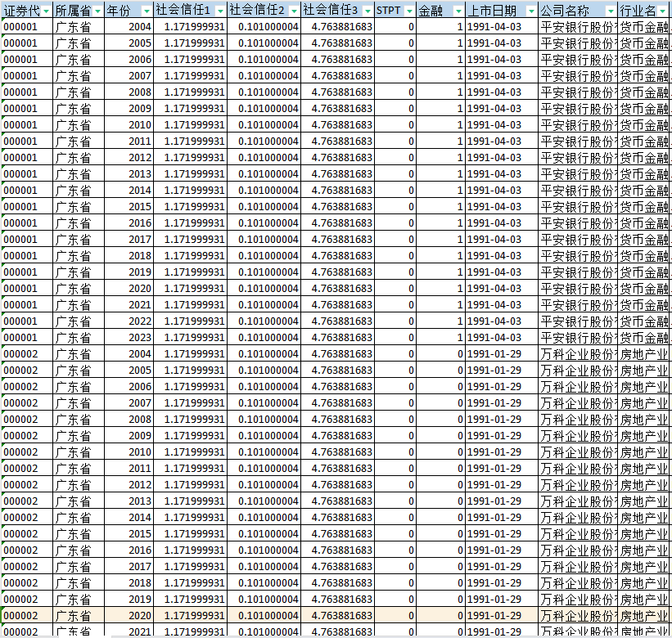Select 房地产业 in 000002's 2006 row
672x638 pixels.
click(644, 387)
